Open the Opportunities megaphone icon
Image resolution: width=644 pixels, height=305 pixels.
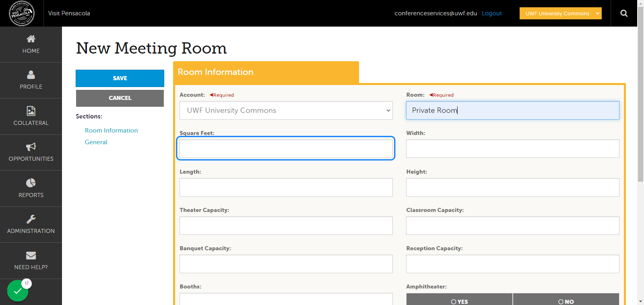31,147
